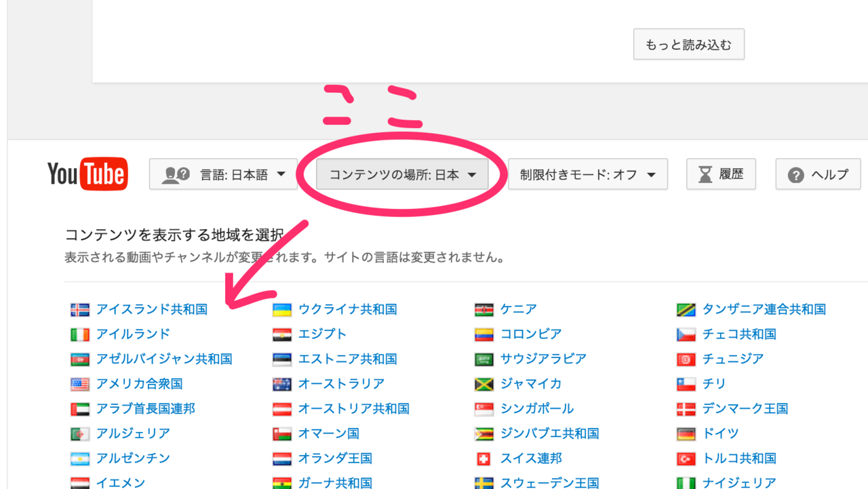Click the Germany flag icon
The width and height of the screenshot is (868, 489).
click(686, 434)
